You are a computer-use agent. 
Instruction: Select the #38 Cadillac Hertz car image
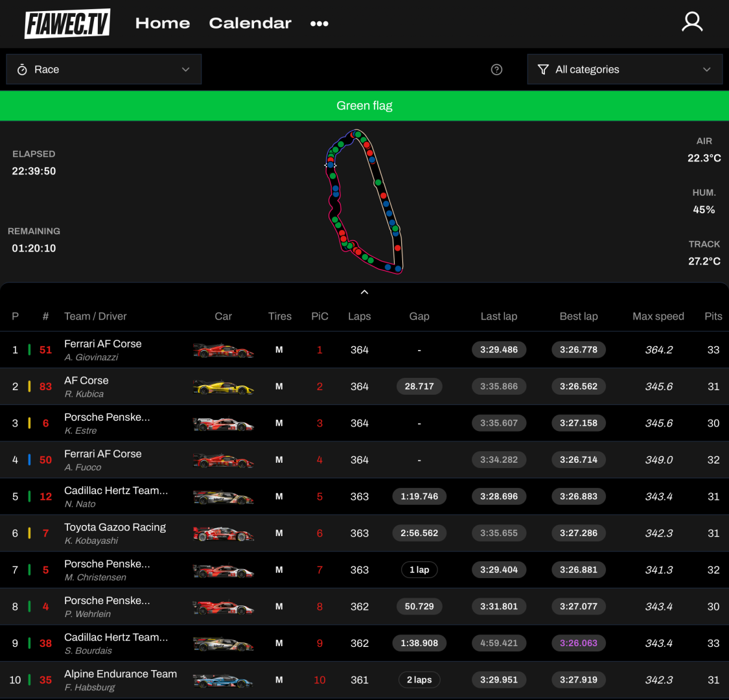223,644
